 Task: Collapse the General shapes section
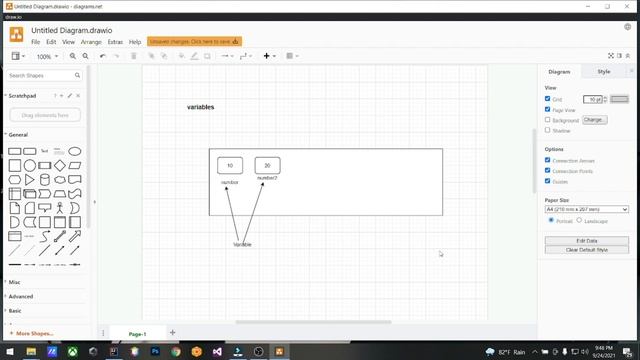pos(18,135)
